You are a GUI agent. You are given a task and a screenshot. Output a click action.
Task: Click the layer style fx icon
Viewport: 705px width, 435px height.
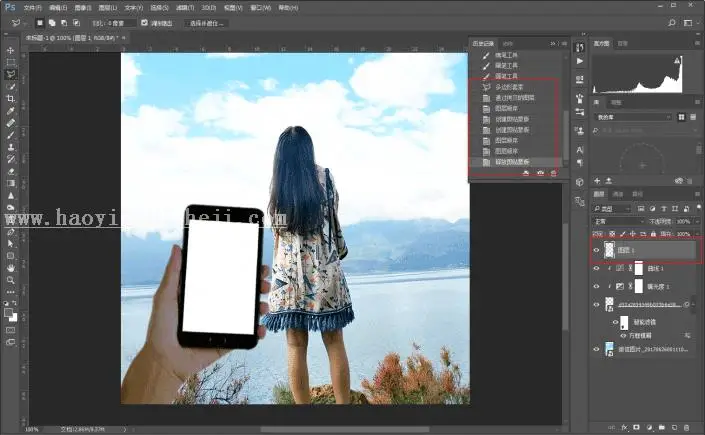tap(625, 427)
